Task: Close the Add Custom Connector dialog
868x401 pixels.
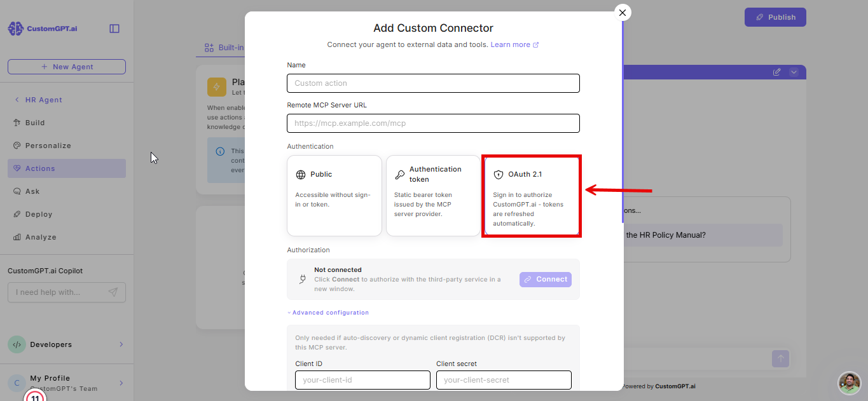Action: (x=623, y=12)
